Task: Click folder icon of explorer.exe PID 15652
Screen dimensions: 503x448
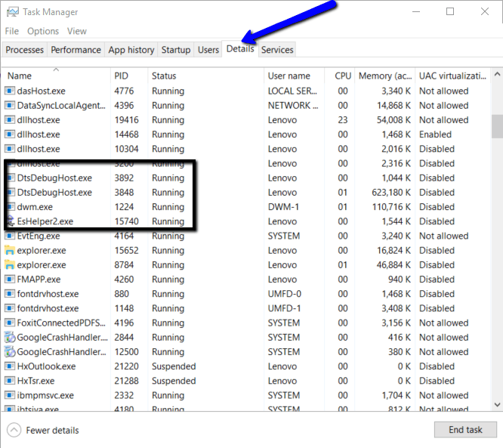Action: tap(10, 250)
